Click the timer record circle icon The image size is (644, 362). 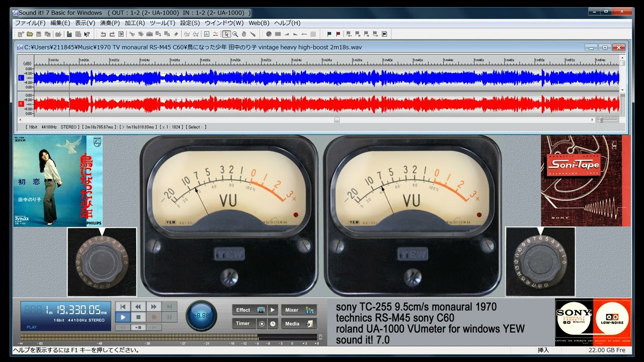[262, 324]
